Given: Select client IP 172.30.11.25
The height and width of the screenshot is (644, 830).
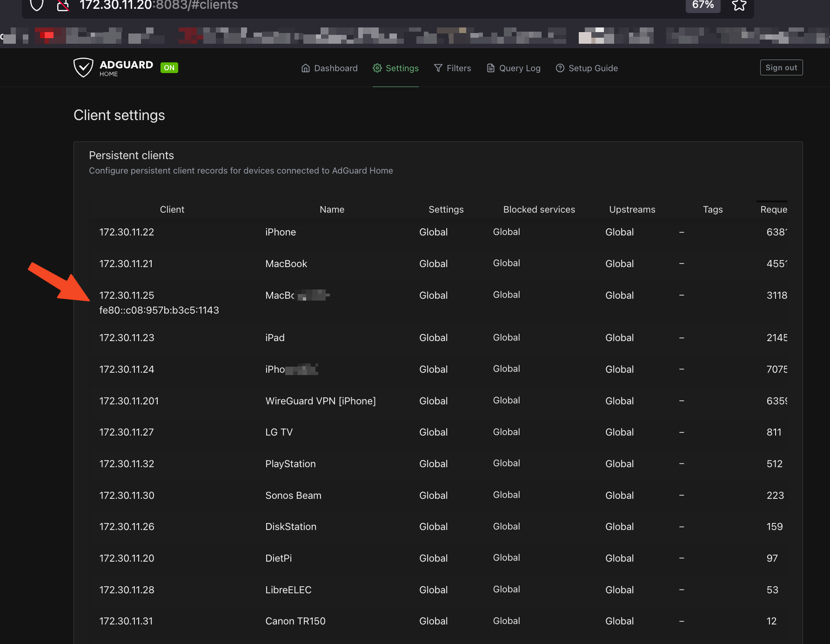Looking at the screenshot, I should point(127,295).
